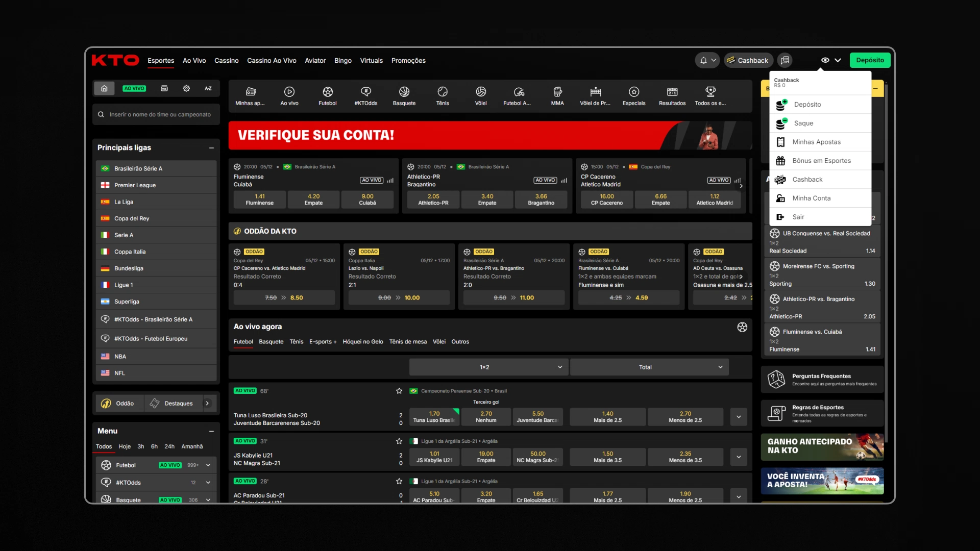This screenshot has width=980, height=551.
Task: Toggle balance visibility eye icon
Action: 825,60
